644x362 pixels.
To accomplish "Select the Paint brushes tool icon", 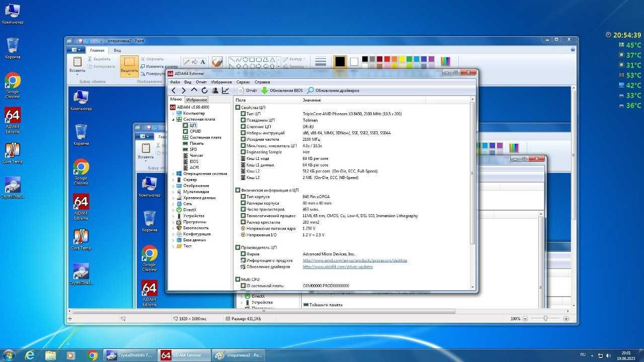I will 217,61.
